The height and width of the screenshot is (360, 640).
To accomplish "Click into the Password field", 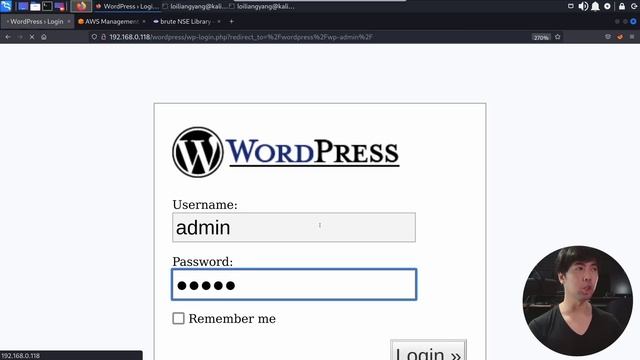I will click(x=294, y=284).
